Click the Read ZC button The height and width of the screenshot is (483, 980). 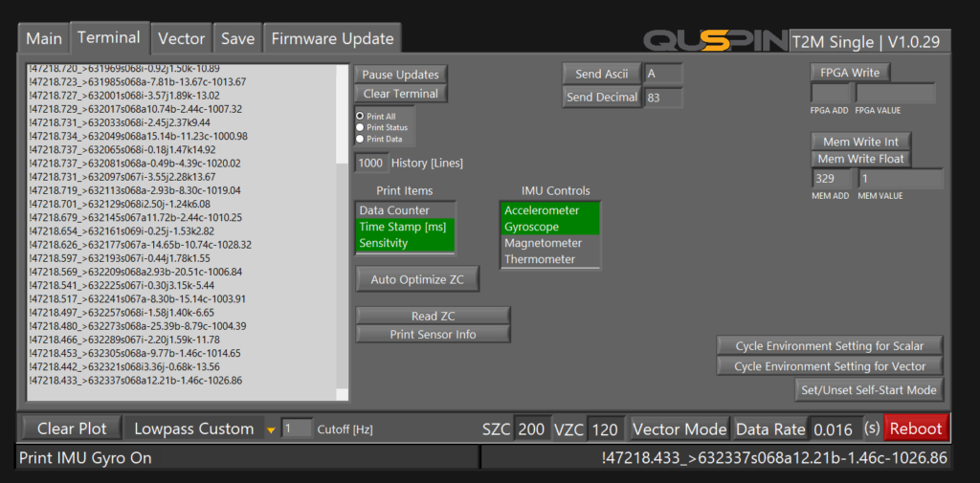434,317
